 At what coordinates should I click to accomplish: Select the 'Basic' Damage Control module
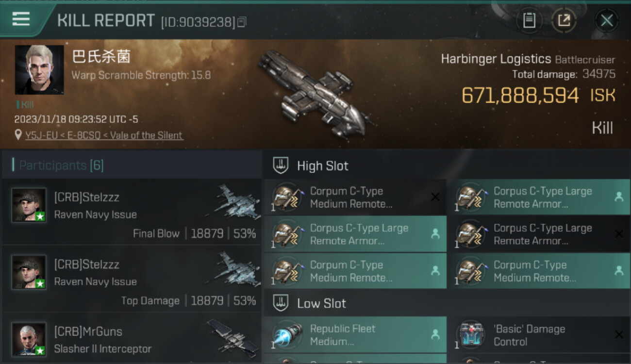tap(539, 335)
